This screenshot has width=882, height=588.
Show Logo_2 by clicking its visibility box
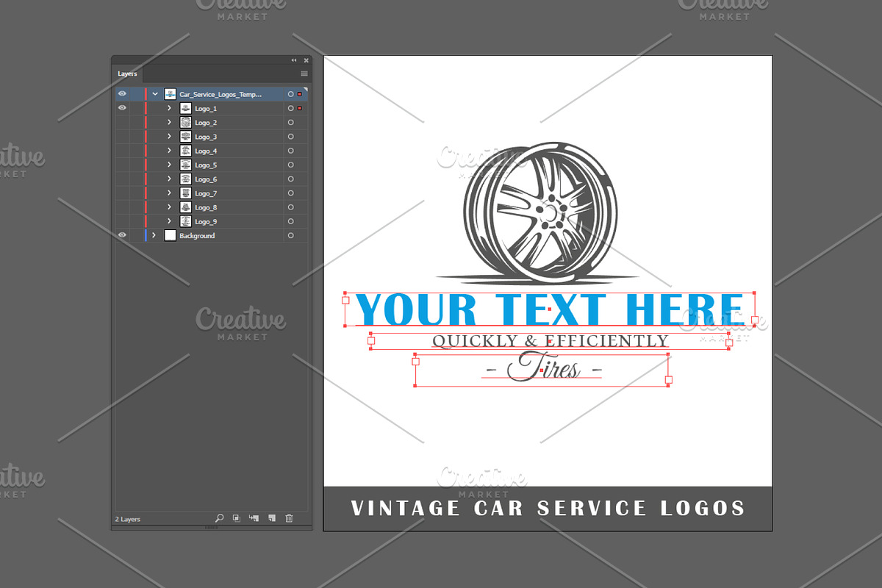(122, 123)
